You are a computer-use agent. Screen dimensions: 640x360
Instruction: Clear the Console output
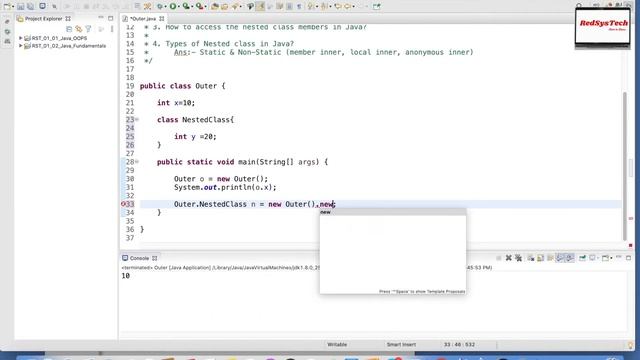[531, 258]
